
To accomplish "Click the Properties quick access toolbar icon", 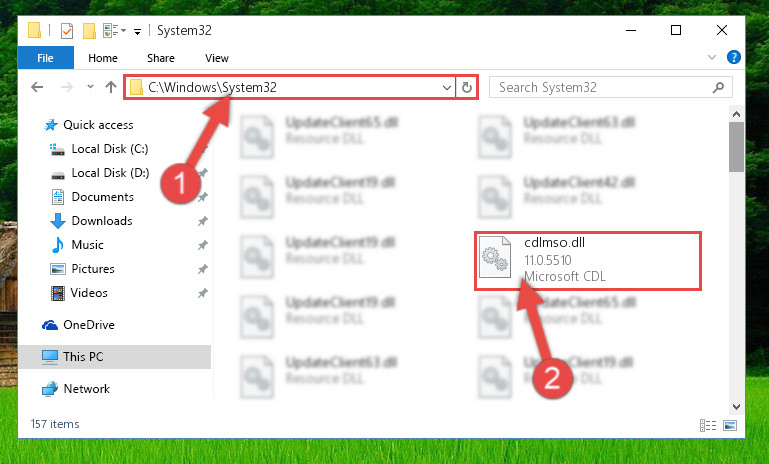I will click(x=67, y=31).
